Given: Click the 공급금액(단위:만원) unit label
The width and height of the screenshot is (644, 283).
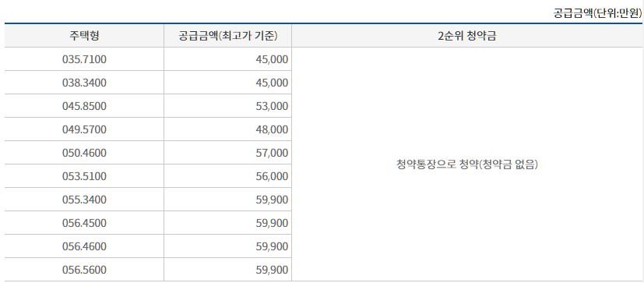Looking at the screenshot, I should click(597, 13).
